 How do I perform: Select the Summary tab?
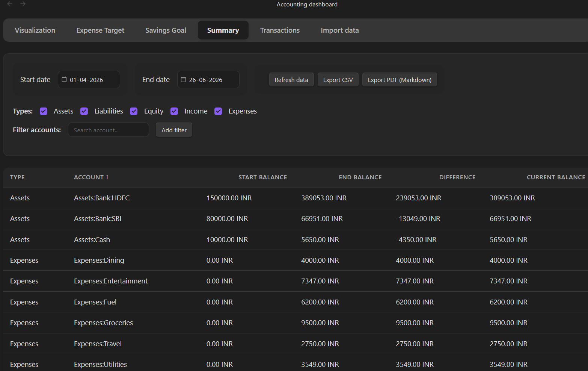tap(223, 30)
